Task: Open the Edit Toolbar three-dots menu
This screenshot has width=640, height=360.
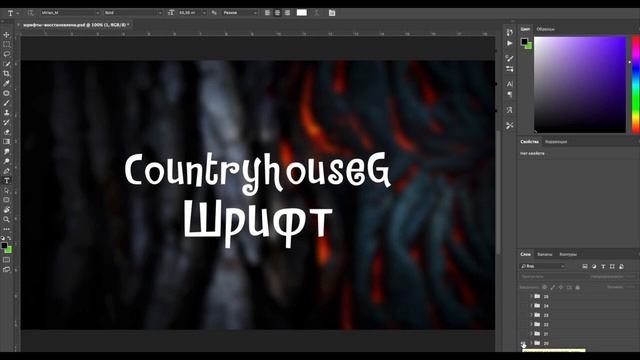Action: [x=7, y=229]
